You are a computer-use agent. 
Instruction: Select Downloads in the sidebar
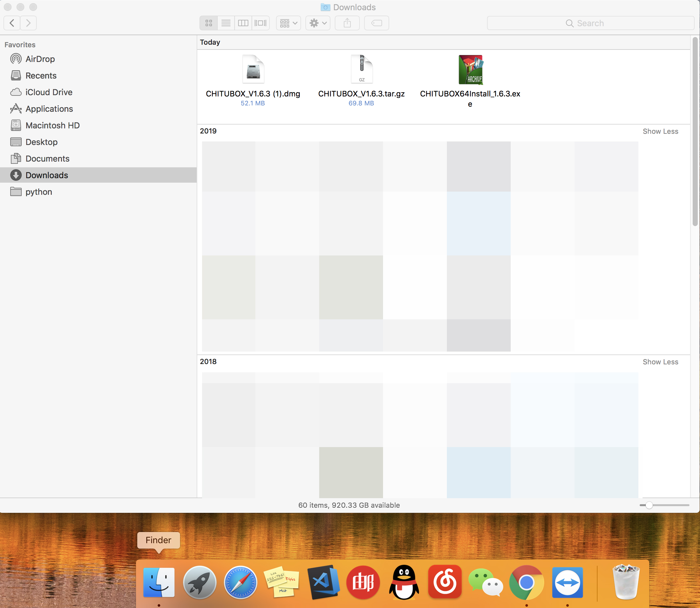point(98,175)
